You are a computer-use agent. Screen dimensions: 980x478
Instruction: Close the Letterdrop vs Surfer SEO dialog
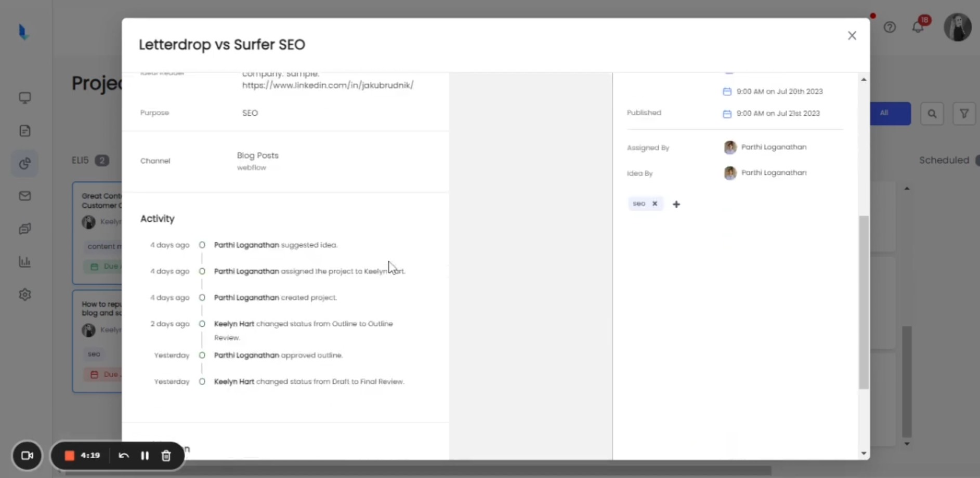click(x=852, y=36)
